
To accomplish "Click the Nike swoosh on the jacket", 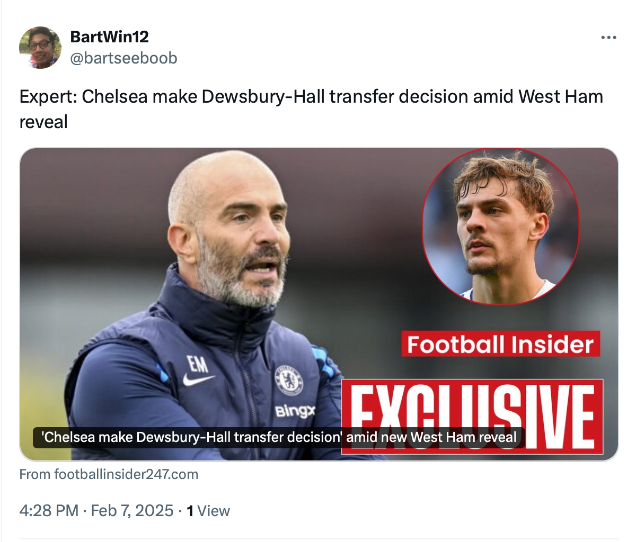I will (199, 380).
